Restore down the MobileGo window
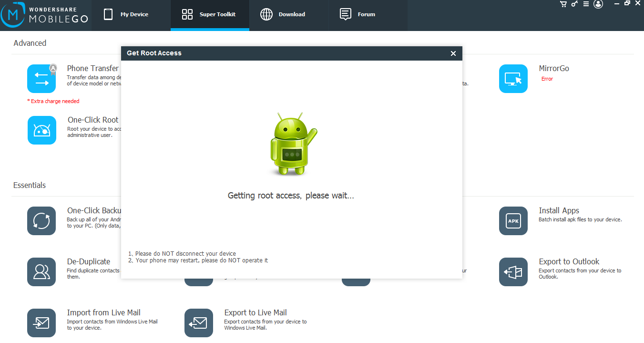Image resolution: width=644 pixels, height=343 pixels. (x=627, y=3)
